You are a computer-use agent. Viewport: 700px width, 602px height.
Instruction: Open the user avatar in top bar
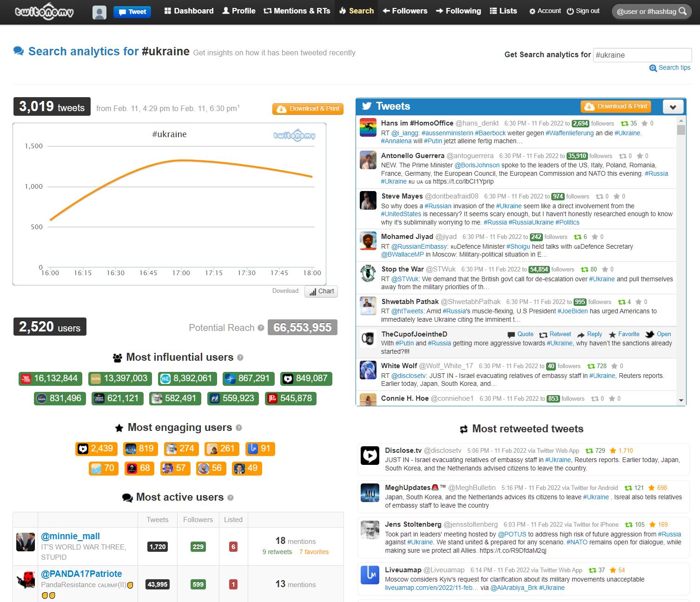point(99,12)
